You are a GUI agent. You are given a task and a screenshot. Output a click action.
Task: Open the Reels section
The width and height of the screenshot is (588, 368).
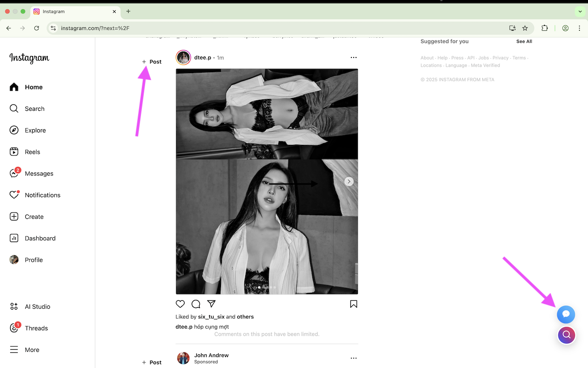pos(32,151)
